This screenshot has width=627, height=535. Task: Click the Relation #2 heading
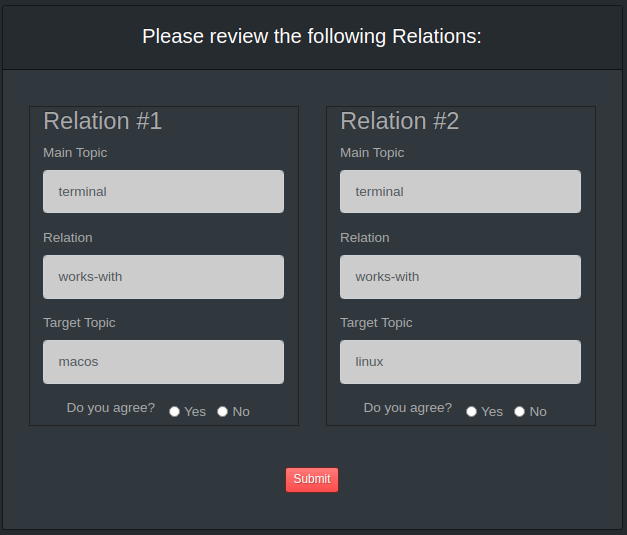399,121
